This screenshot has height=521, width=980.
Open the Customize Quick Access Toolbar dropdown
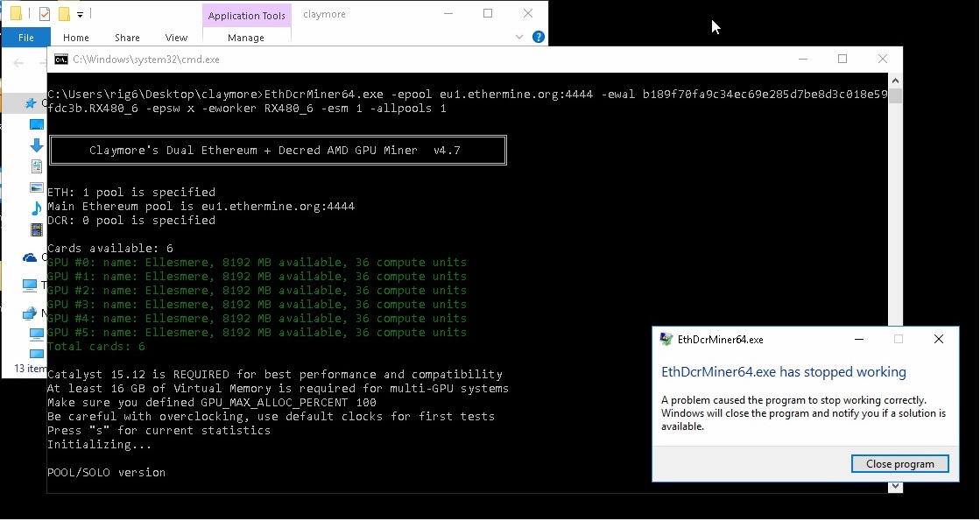pos(80,14)
